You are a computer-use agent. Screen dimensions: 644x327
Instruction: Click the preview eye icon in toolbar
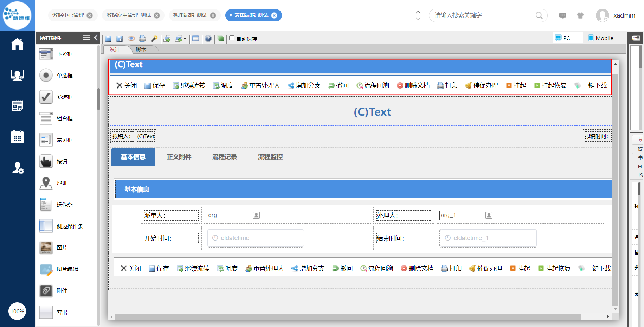(131, 39)
